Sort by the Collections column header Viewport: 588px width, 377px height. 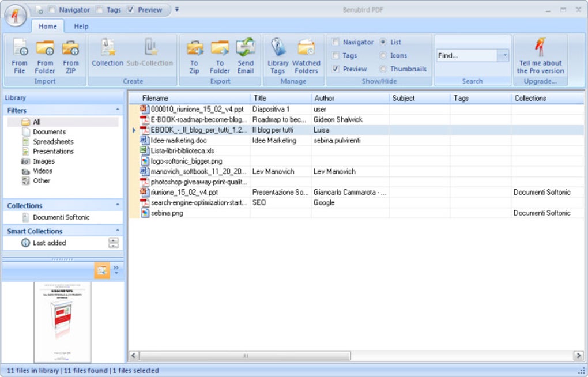point(547,98)
